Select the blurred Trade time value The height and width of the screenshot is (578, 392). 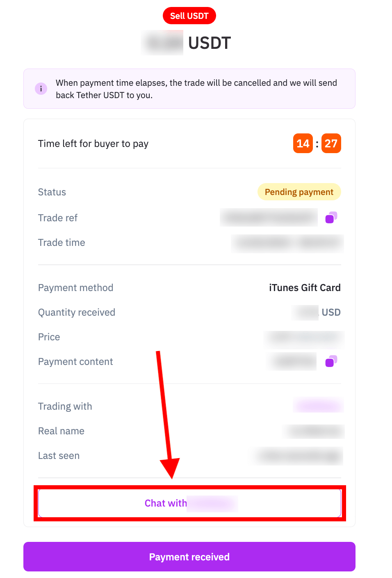[x=287, y=243]
